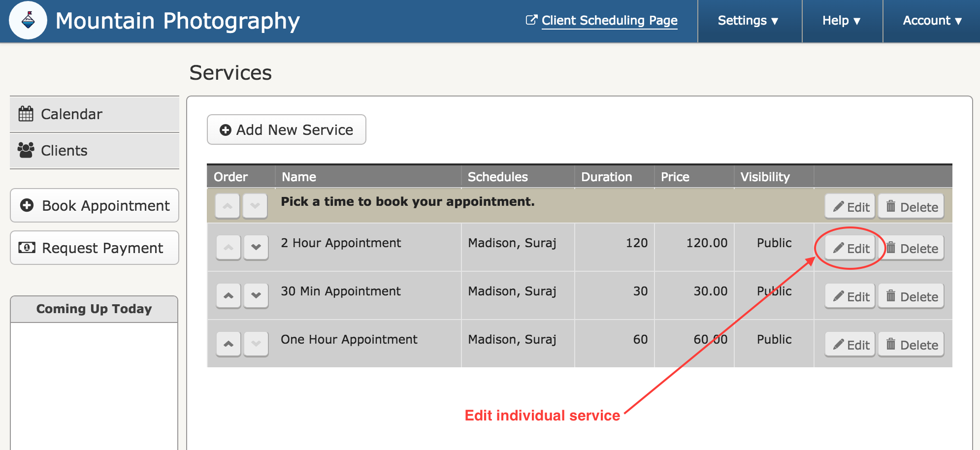
Task: Edit the One Hour Appointment service
Action: tap(850, 345)
